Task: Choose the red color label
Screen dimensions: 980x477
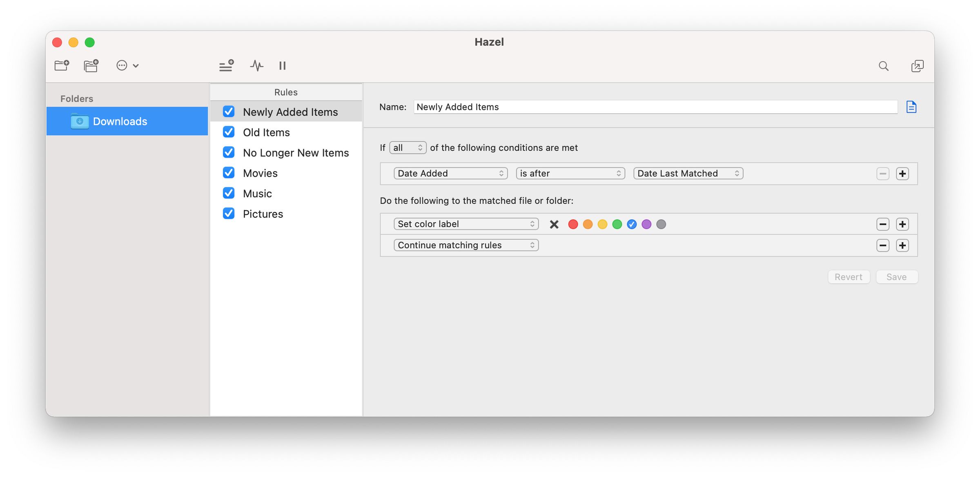Action: click(x=573, y=224)
